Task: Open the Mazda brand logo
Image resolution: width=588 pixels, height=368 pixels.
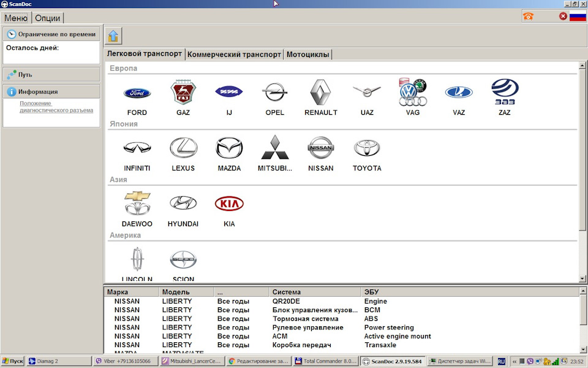Action: pyautogui.click(x=228, y=147)
